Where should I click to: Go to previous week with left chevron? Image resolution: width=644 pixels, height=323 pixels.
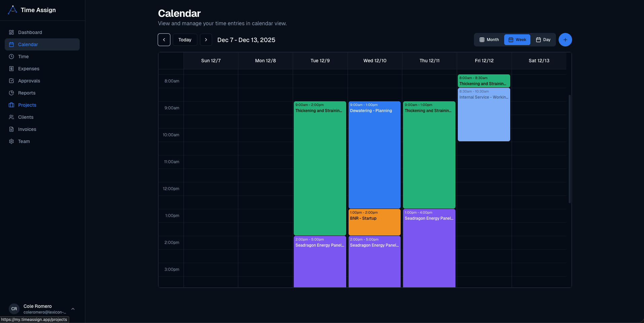164,40
